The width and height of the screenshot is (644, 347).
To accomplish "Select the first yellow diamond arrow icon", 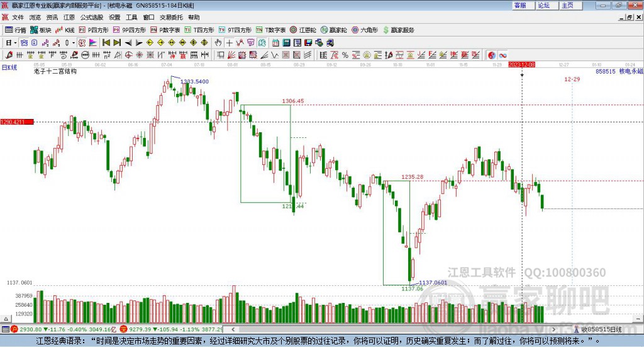I will (150, 43).
